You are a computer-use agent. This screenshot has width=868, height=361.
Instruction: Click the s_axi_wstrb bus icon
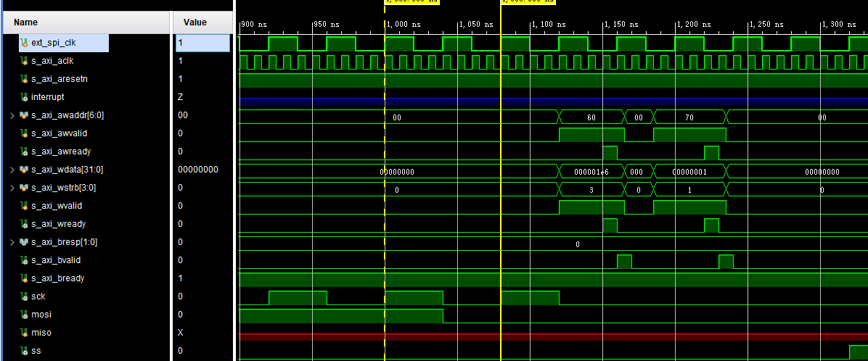click(x=24, y=188)
